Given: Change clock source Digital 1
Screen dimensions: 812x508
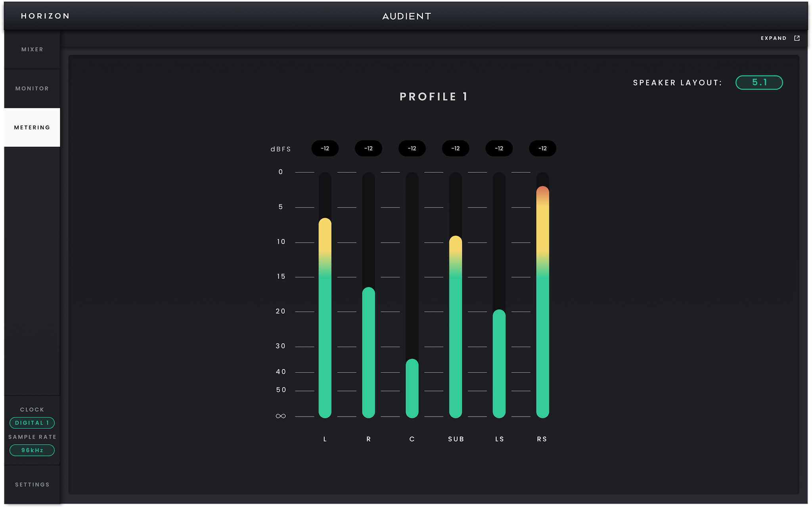Looking at the screenshot, I should (32, 423).
